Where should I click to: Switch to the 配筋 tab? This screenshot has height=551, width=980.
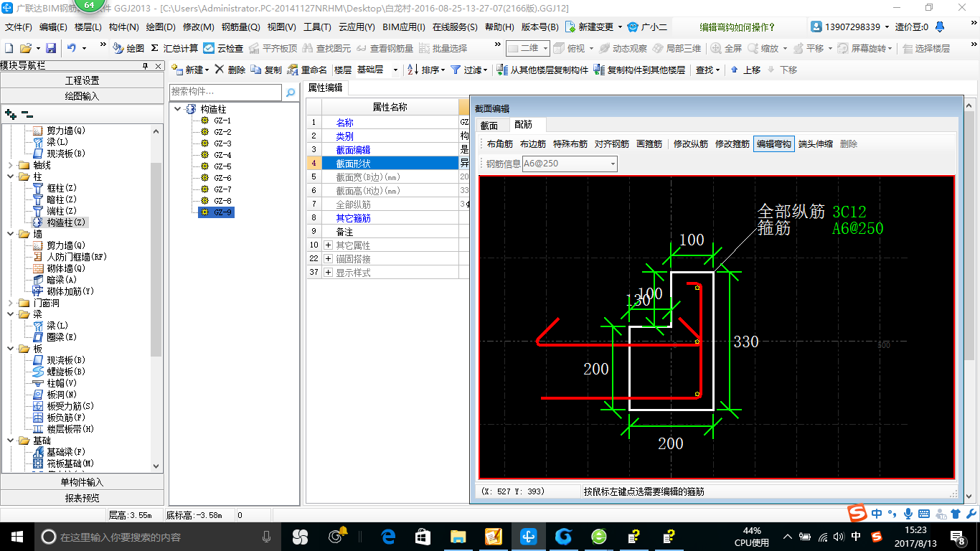pos(523,125)
